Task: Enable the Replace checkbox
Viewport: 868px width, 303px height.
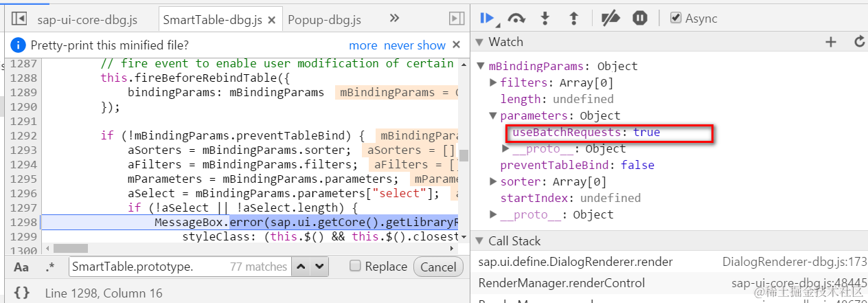Action: coord(355,267)
